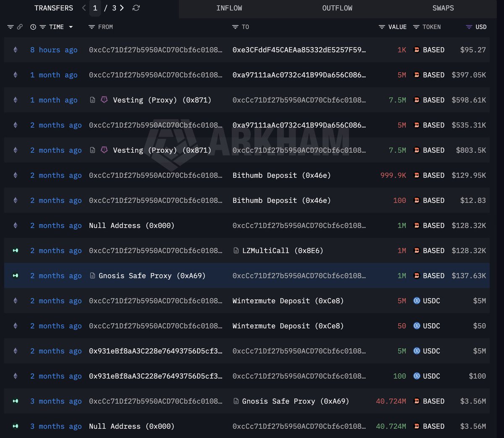This screenshot has width=504, height=438.
Task: Click the 999.9K value cell
Action: [393, 175]
